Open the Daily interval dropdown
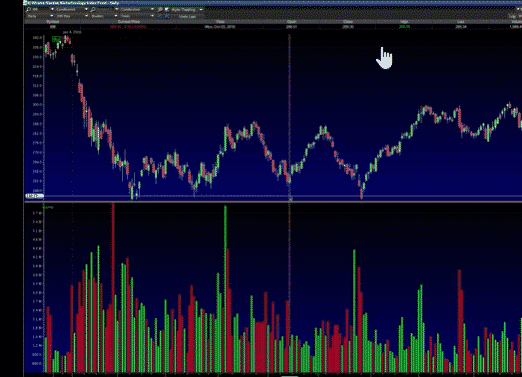The width and height of the screenshot is (522, 377). click(x=40, y=16)
